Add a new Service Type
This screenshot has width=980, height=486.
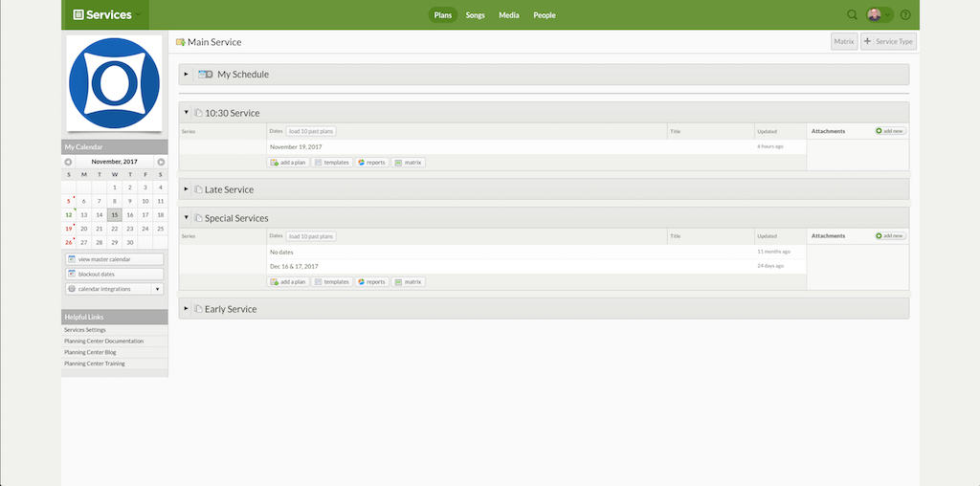[888, 41]
